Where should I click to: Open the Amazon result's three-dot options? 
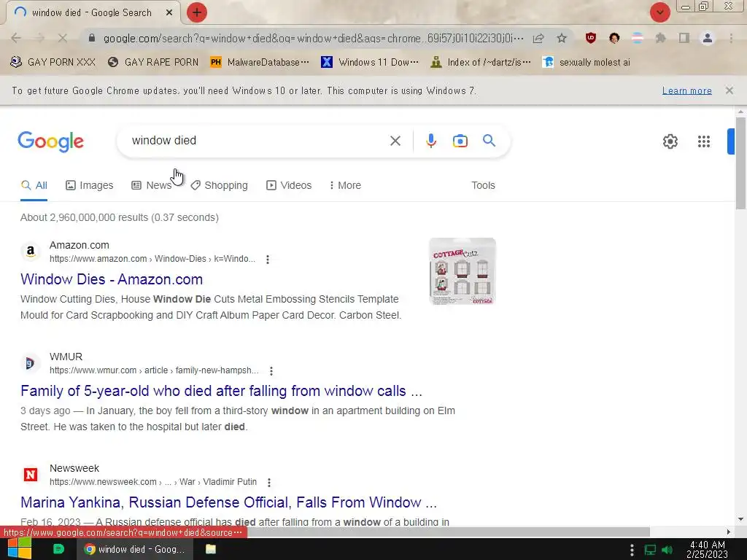267,260
